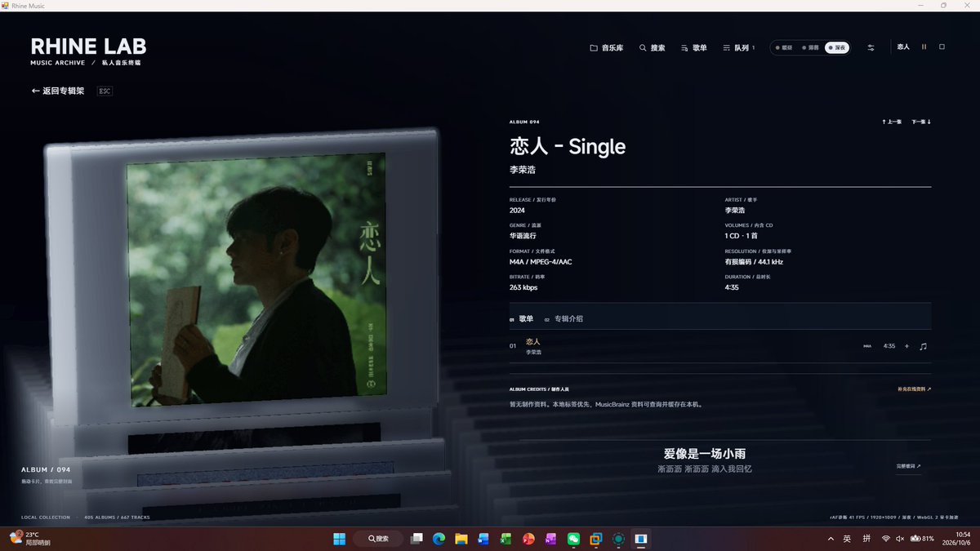Go to next album with 下一张

921,122
